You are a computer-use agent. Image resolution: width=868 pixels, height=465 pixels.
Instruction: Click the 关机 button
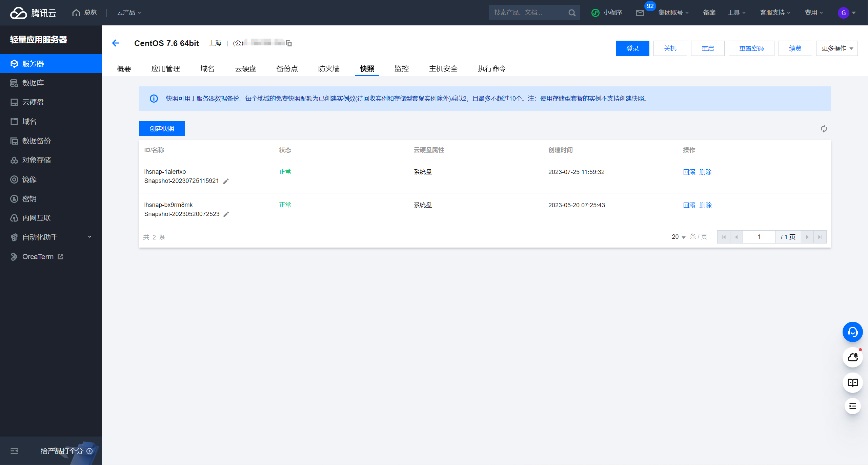click(670, 48)
